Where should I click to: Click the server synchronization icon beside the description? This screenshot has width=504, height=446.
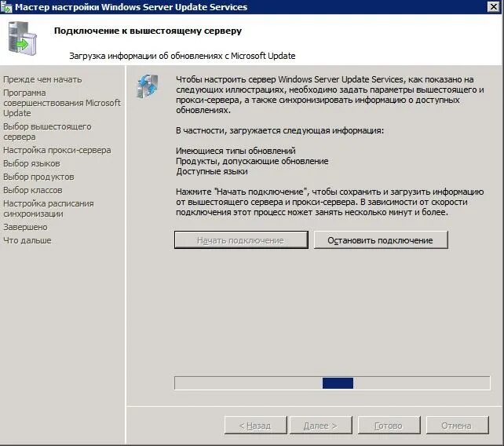[x=148, y=86]
